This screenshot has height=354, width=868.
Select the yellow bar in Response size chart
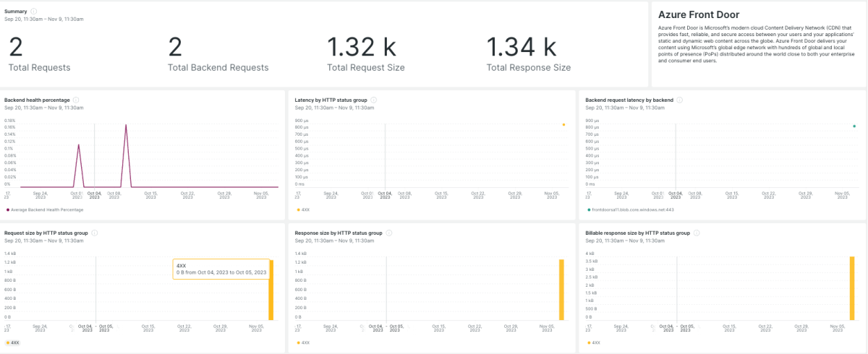pyautogui.click(x=561, y=290)
